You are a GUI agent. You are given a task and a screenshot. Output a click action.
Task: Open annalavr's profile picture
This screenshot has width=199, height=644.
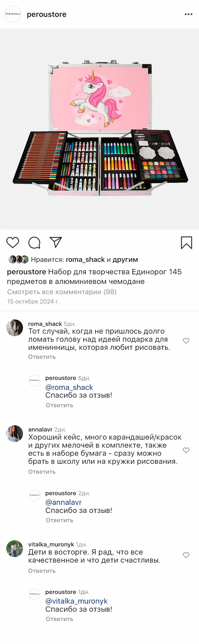[15, 433]
